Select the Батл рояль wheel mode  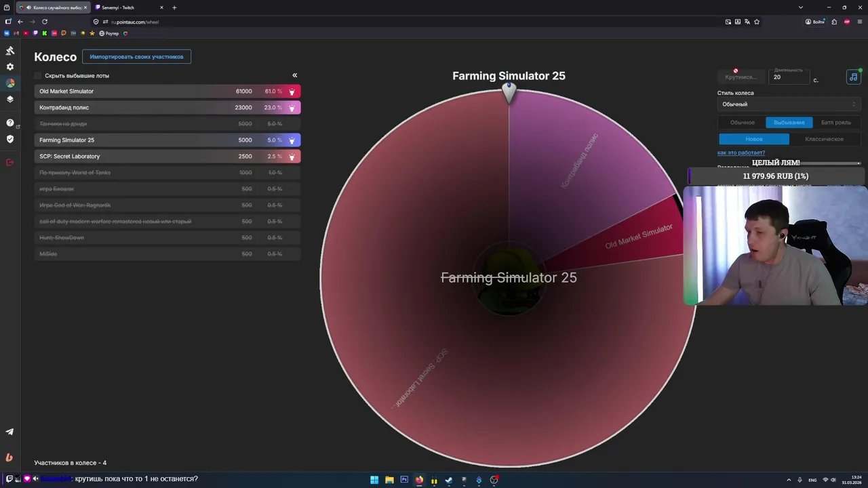835,123
